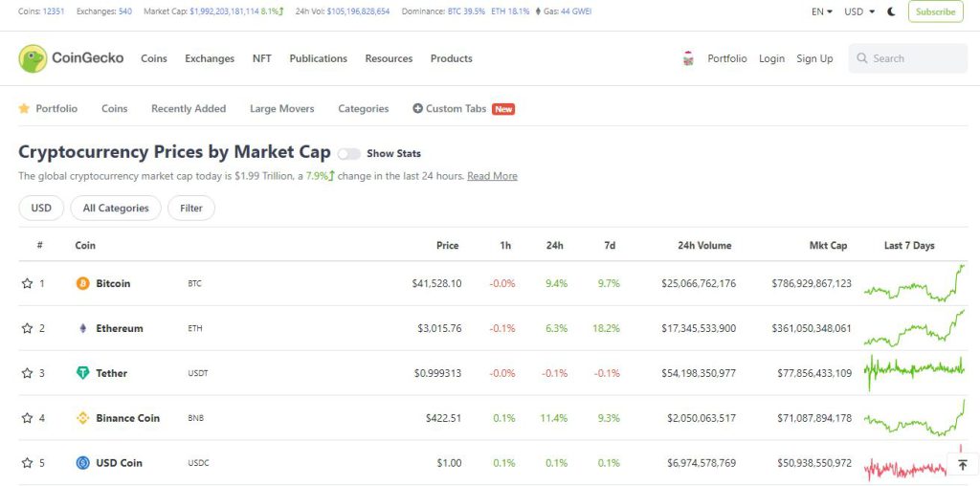Image resolution: width=980 pixels, height=486 pixels.
Task: Open the Publications main menu
Action: [x=318, y=58]
